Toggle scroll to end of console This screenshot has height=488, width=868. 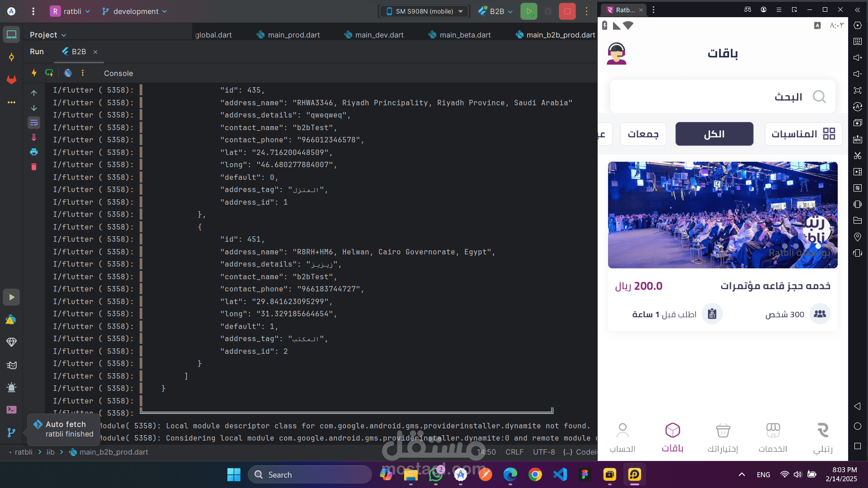pos(34,137)
